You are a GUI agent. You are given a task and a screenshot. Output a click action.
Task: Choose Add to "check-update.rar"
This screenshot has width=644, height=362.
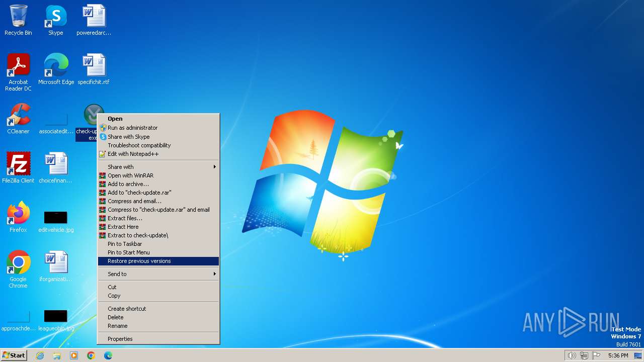tap(158, 193)
